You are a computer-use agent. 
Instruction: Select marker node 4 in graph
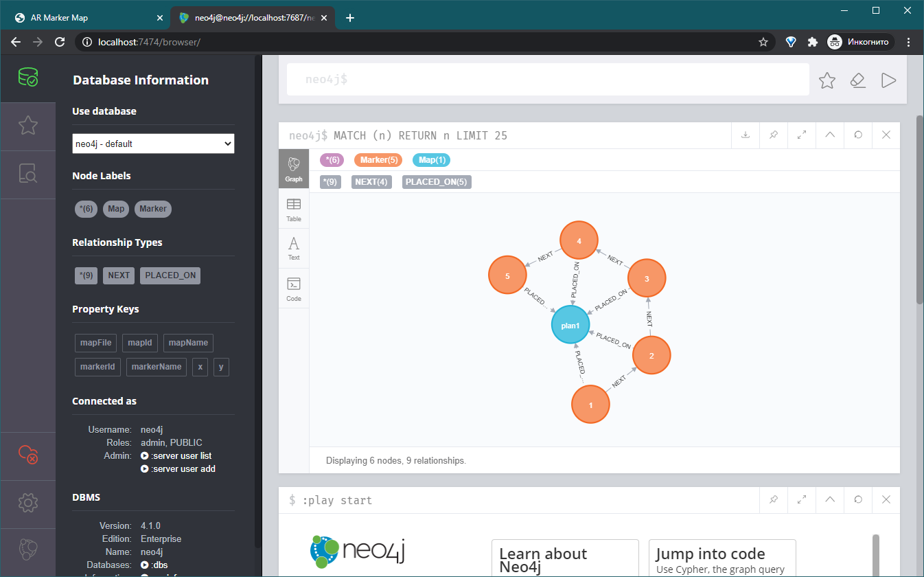579,240
